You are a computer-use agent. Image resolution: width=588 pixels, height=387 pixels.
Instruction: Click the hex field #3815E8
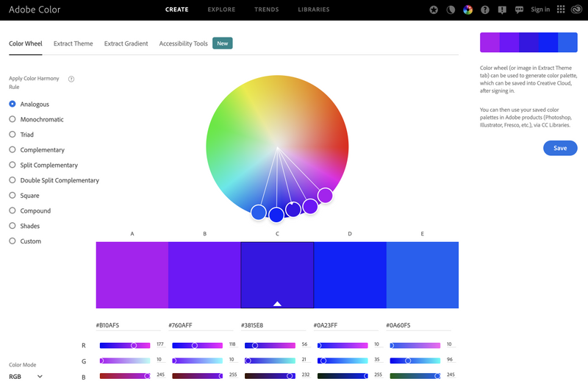coord(273,325)
